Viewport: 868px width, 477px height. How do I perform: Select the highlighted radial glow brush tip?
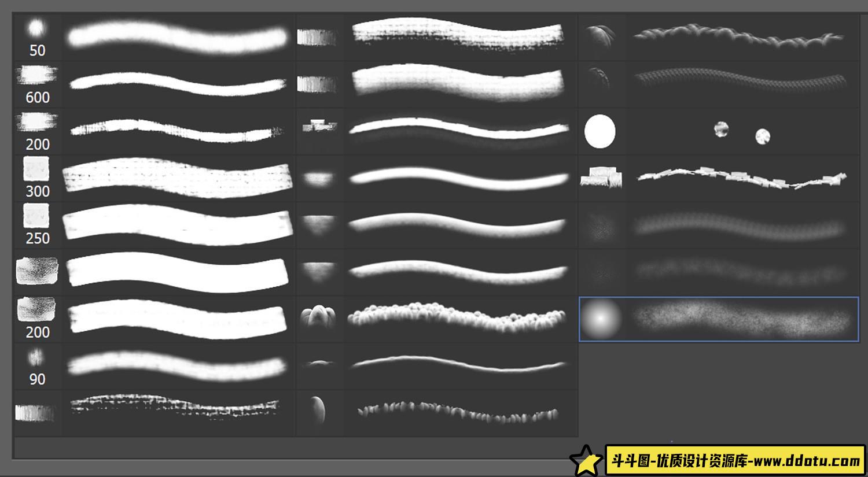tap(601, 319)
